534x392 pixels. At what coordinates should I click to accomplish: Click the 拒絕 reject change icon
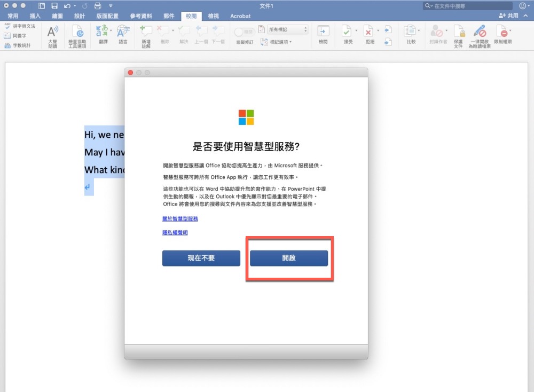368,31
